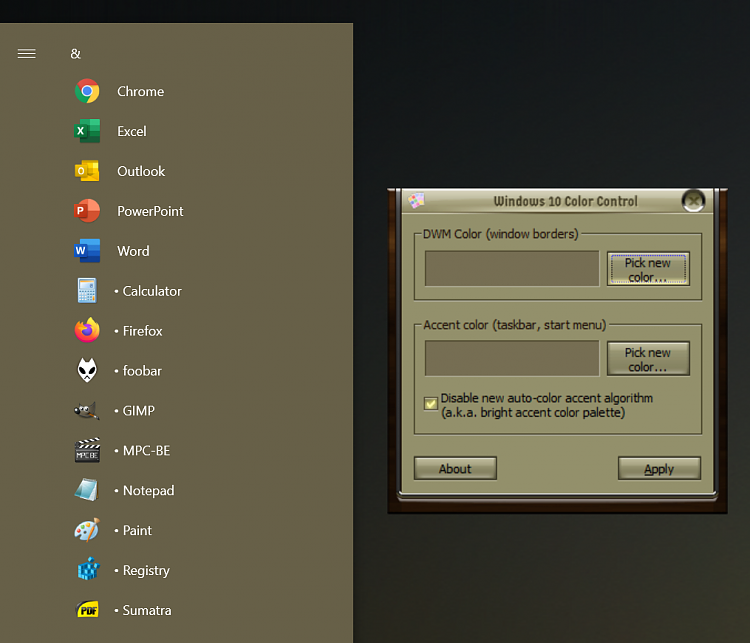
Task: Select the Outlook label in the list
Action: pos(141,171)
